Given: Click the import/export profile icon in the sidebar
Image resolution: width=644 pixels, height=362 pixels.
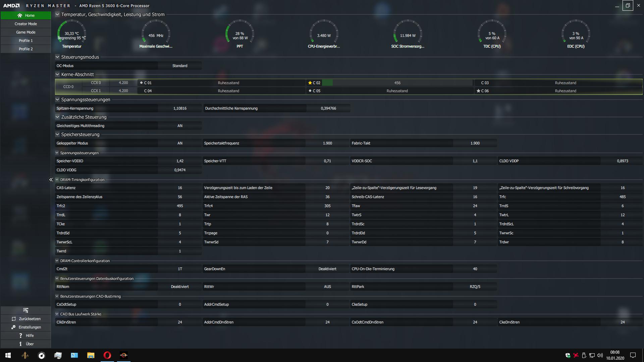Looking at the screenshot, I should 26,310.
